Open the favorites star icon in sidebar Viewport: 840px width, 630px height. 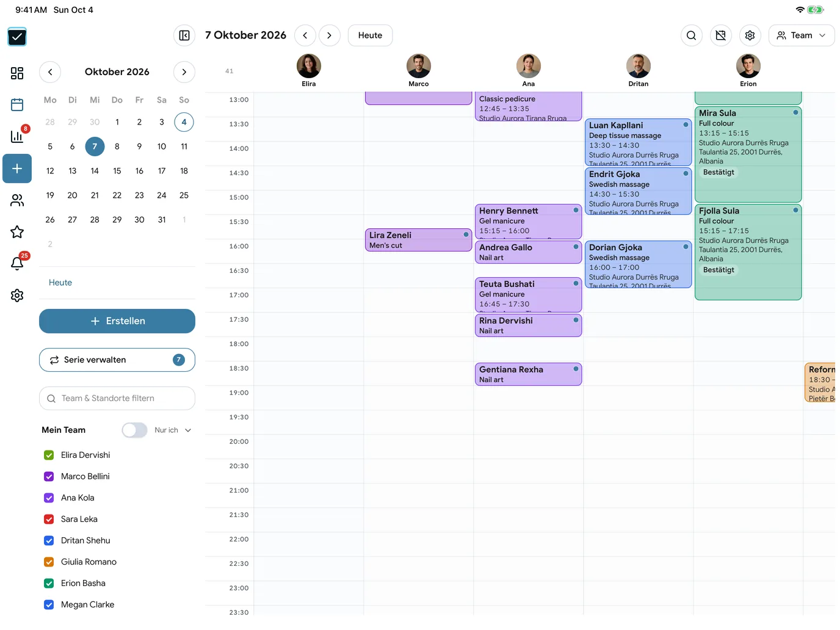click(x=17, y=232)
